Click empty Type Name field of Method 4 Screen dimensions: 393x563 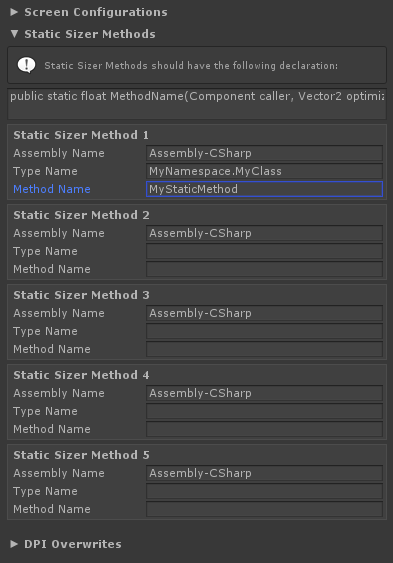265,411
